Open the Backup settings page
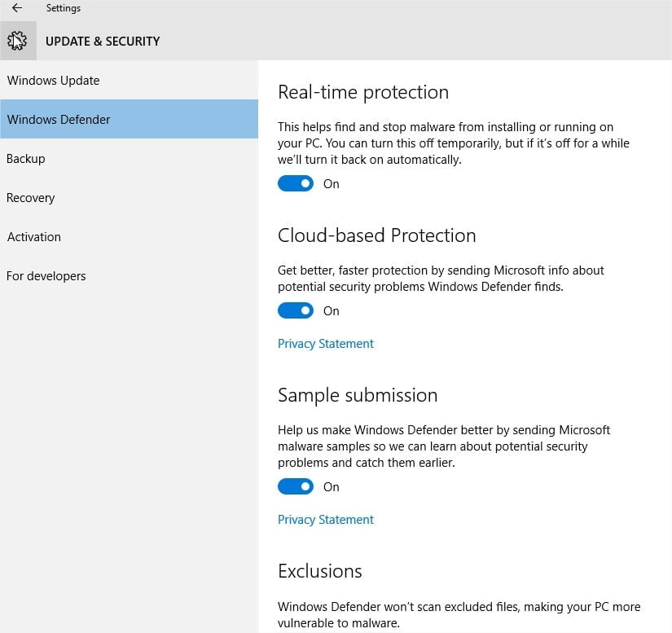 pos(129,159)
